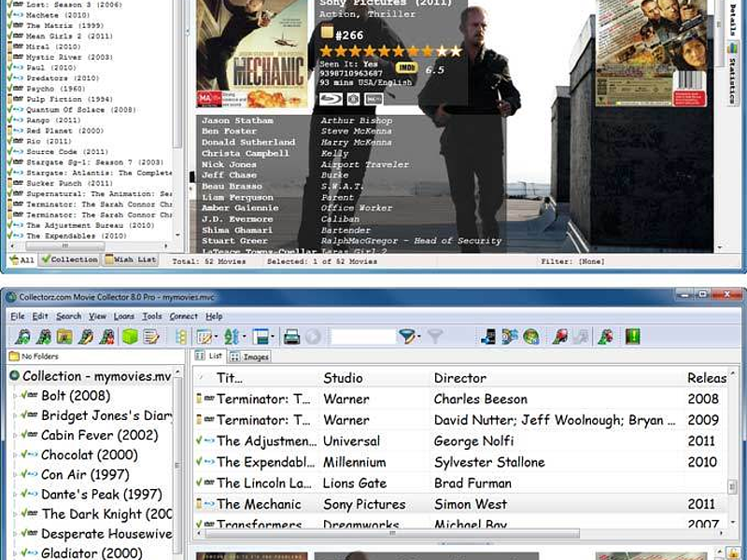Open dropdown arrow beside edit columns icon
The height and width of the screenshot is (560, 747).
(216, 337)
